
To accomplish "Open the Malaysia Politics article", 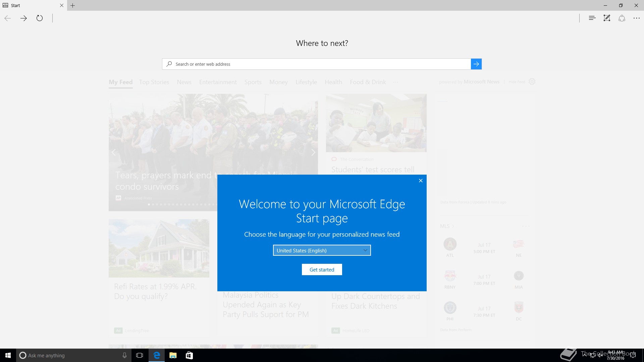I will pos(266,305).
